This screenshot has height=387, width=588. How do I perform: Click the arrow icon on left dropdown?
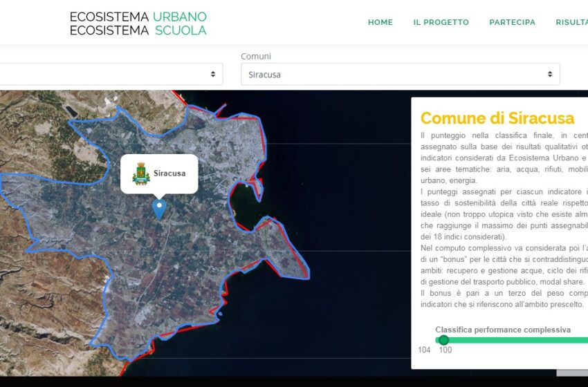[x=213, y=74]
